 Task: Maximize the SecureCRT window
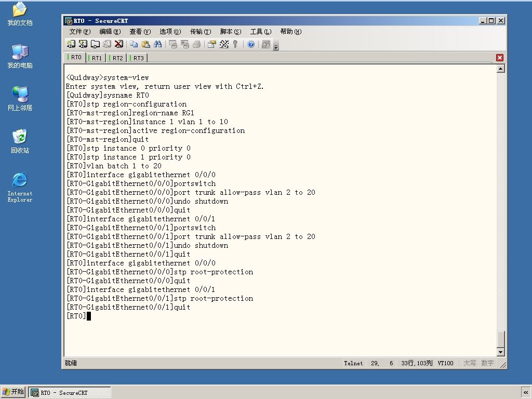(x=491, y=21)
